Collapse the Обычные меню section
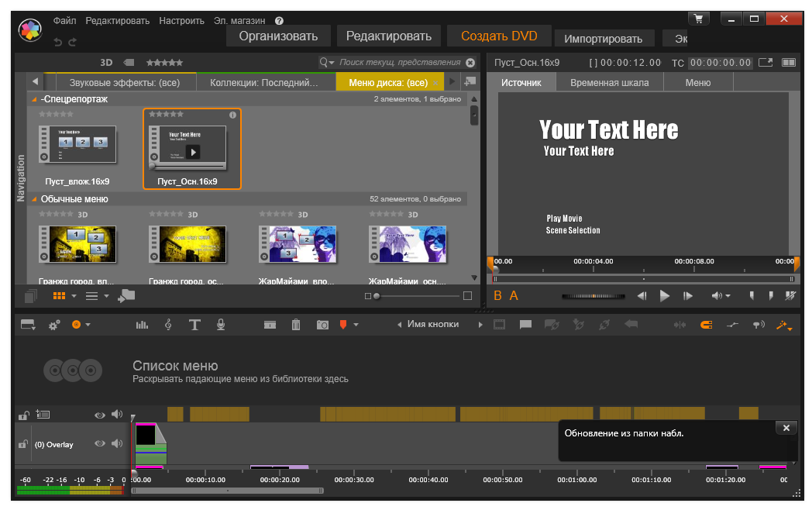812x510 pixels. [34, 199]
